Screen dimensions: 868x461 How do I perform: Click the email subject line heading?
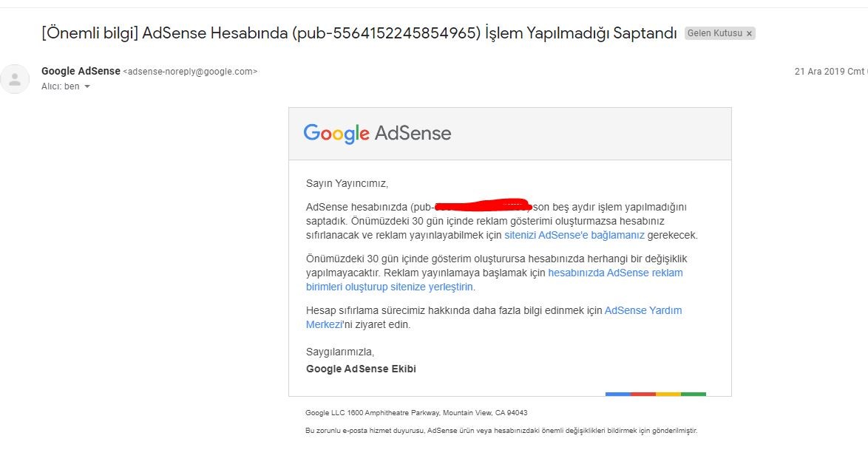tap(359, 33)
